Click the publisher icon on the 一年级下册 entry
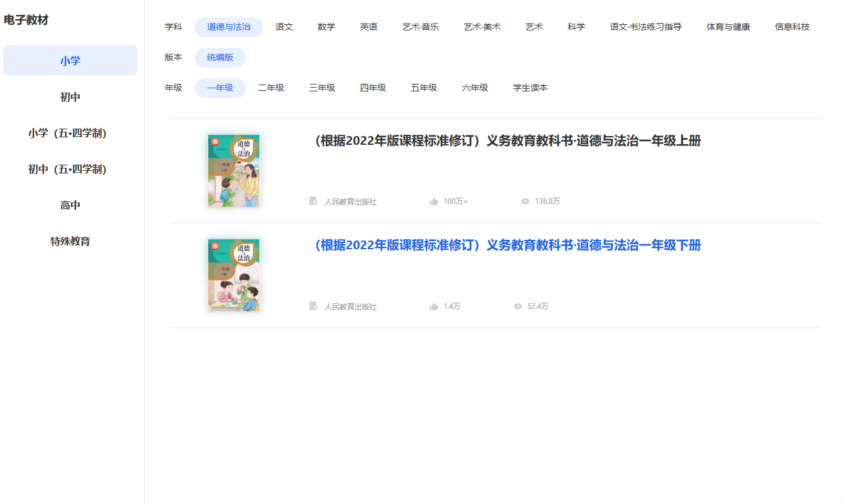This screenshot has height=504, width=845. (x=313, y=305)
